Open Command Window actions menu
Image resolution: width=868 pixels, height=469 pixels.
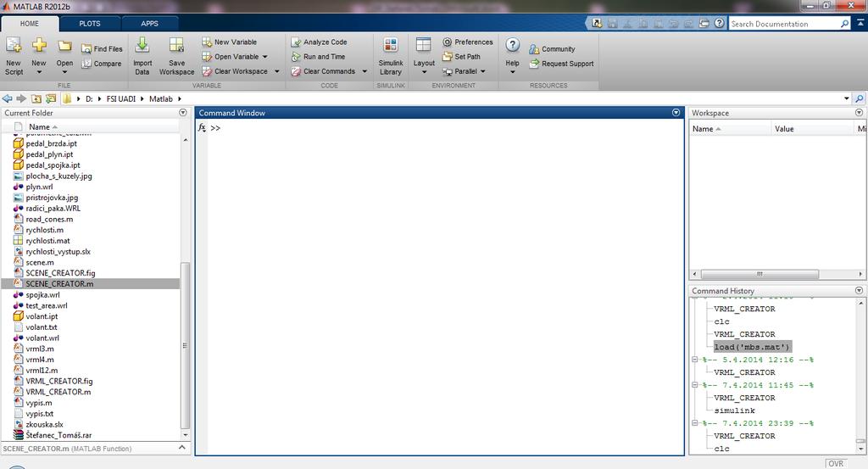676,113
